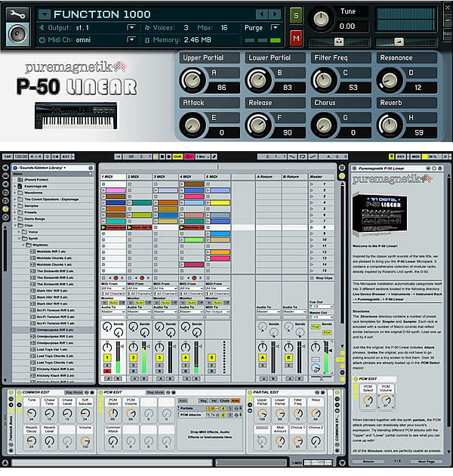This screenshot has height=476, width=453.
Task: Click the browser circle icon by /Sounds/Ableton Library/
Action: [15, 168]
